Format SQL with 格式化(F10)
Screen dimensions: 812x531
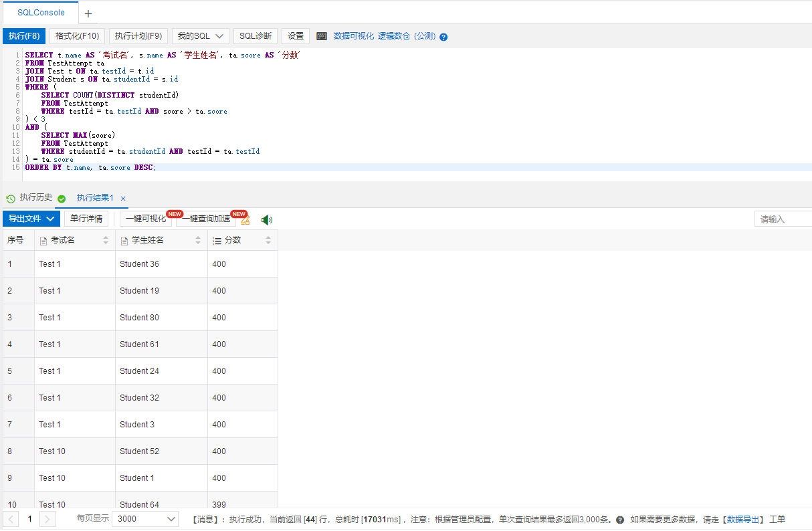[77, 36]
